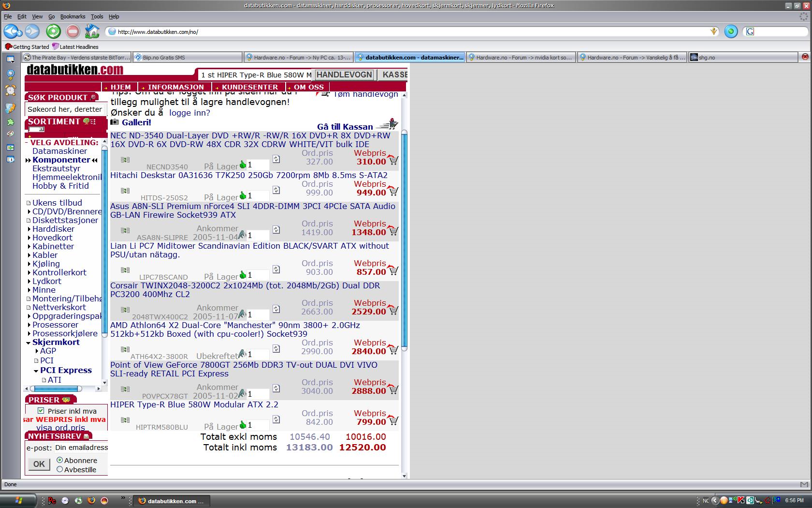
Task: Click the product image icon for Hitachi Deskstar
Action: click(x=125, y=191)
